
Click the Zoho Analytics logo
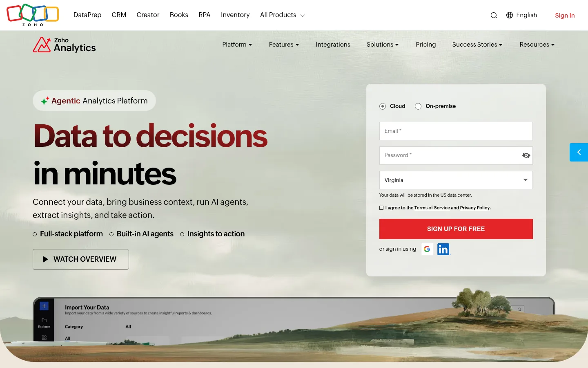[65, 45]
